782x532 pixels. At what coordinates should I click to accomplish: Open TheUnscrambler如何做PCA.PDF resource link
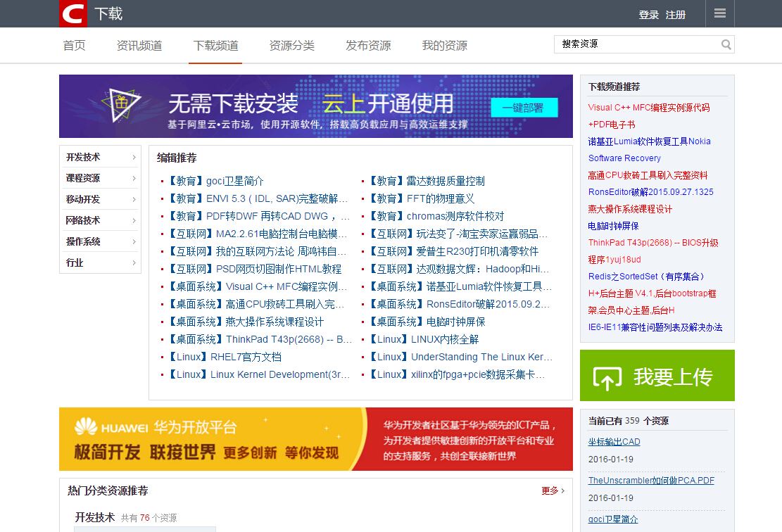651,480
